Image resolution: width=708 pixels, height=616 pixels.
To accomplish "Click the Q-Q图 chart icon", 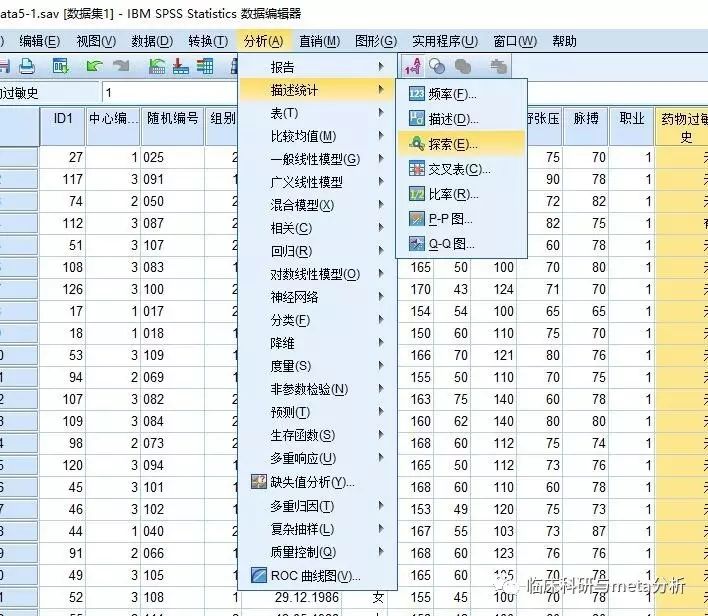I will [416, 244].
